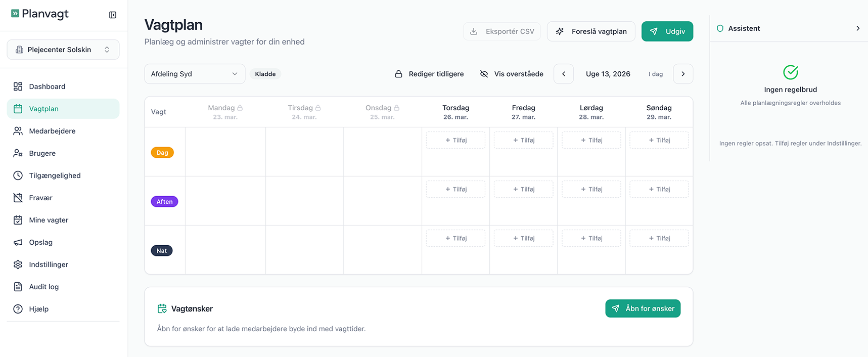This screenshot has height=357, width=868.
Task: Jump to today with I dag
Action: (x=656, y=74)
